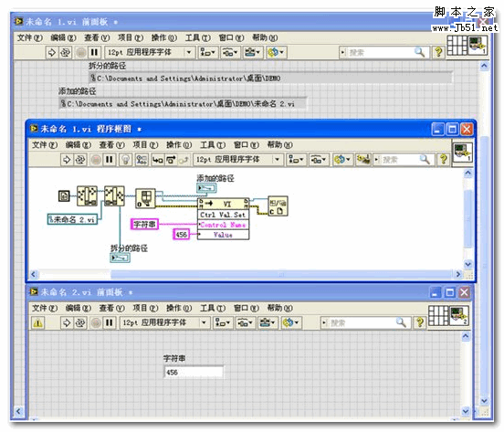This screenshot has height=432, width=504.
Task: Click Current VI's Path constant node
Action: click(x=64, y=195)
